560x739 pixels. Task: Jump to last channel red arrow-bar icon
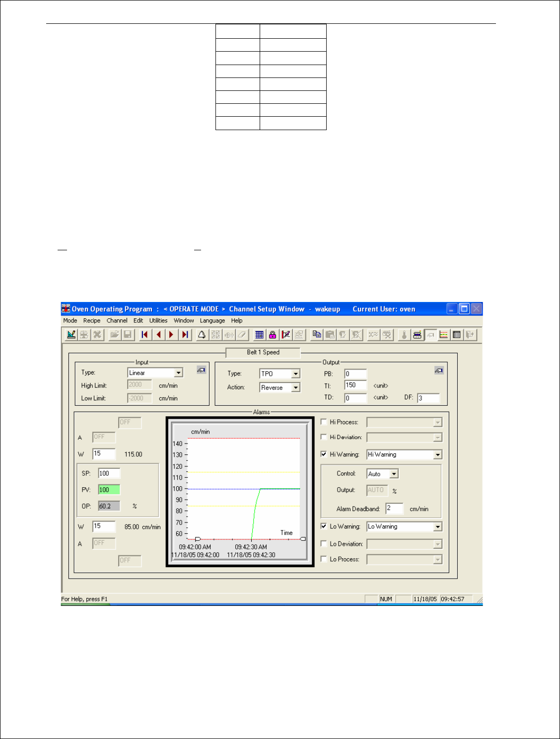[185, 335]
